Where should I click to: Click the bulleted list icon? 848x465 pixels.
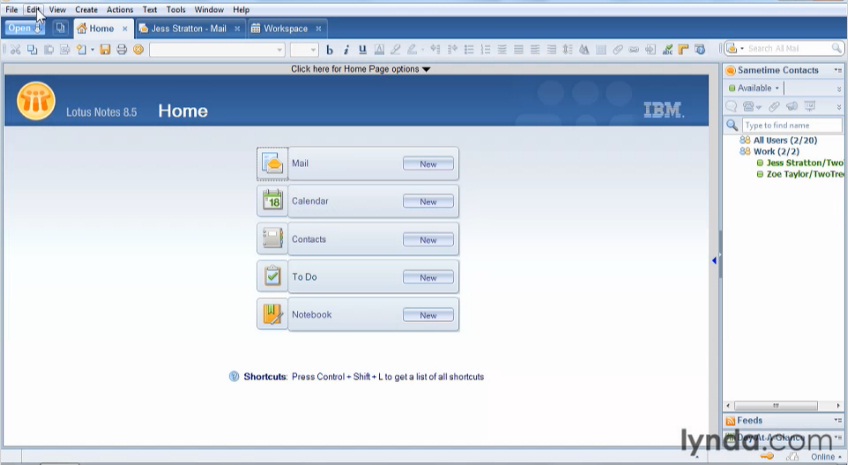pos(469,50)
